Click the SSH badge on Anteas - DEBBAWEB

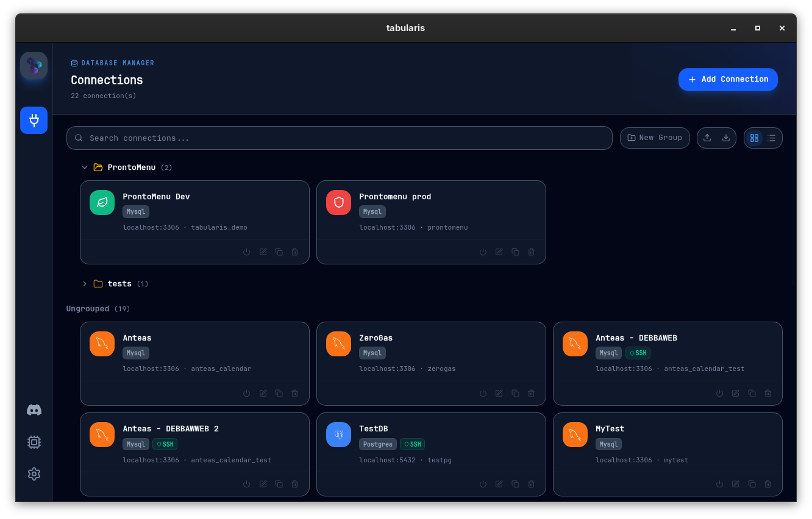(x=638, y=353)
